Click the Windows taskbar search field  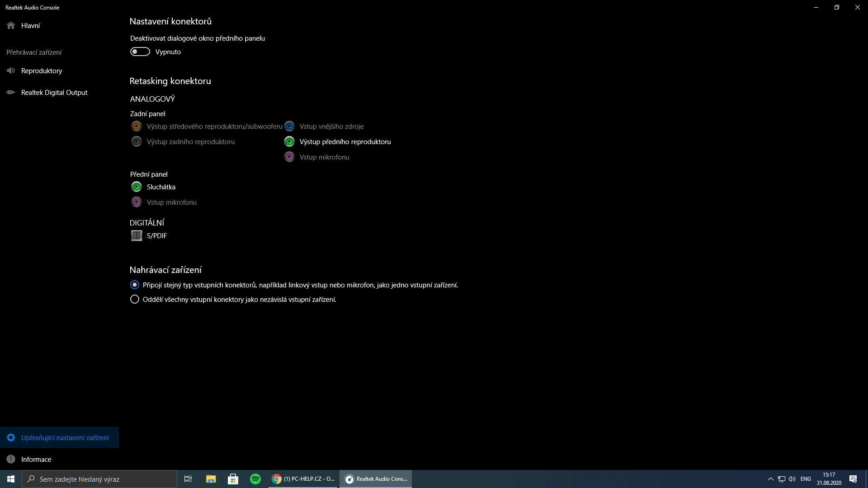pos(99,479)
